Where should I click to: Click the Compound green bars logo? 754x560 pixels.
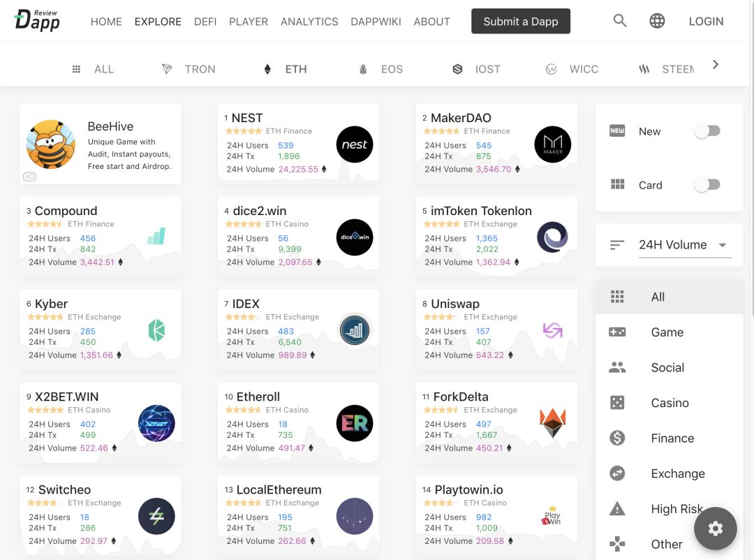pyautogui.click(x=156, y=236)
